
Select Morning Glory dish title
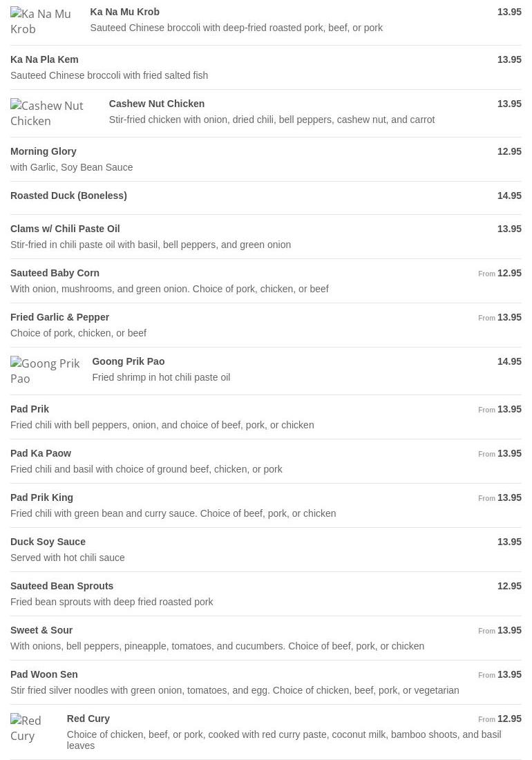coord(44,151)
